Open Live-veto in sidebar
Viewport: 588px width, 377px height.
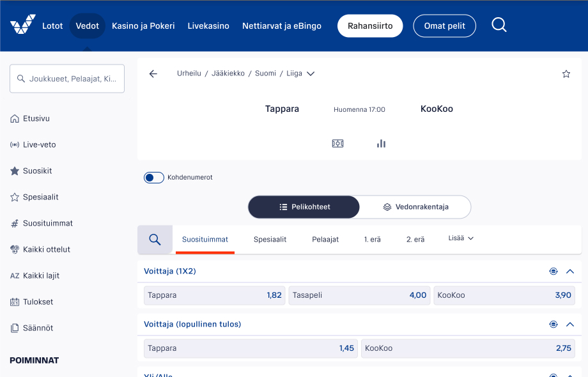pyautogui.click(x=33, y=144)
